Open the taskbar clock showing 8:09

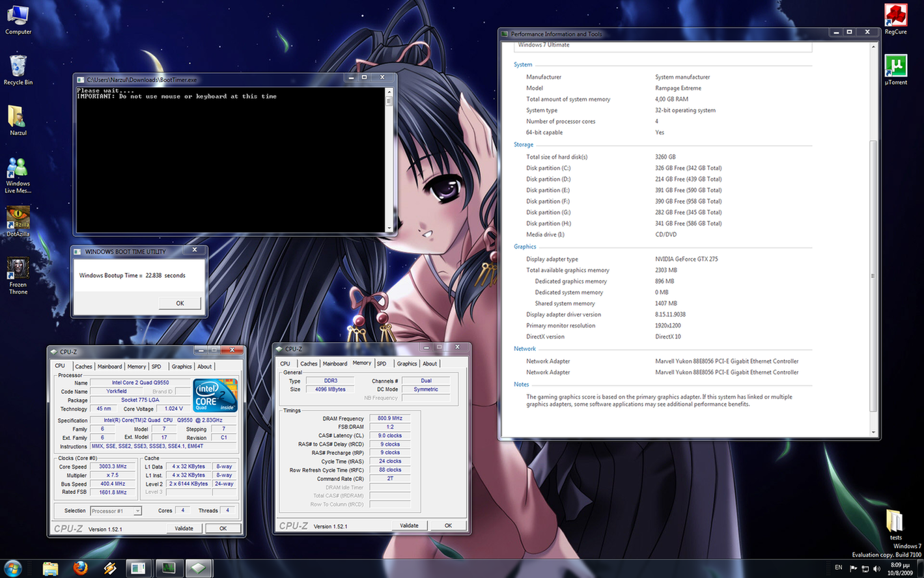click(x=900, y=568)
